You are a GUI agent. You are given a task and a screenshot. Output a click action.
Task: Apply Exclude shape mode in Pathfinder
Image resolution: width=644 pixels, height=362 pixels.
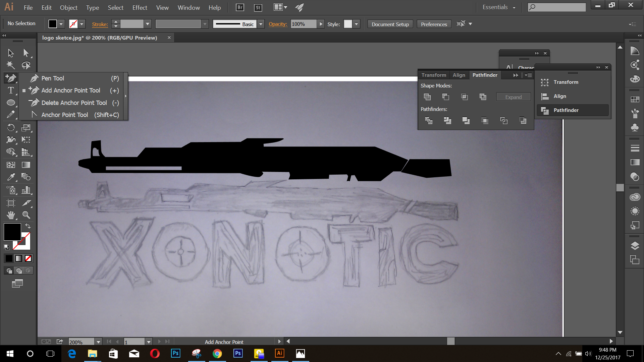pyautogui.click(x=483, y=97)
